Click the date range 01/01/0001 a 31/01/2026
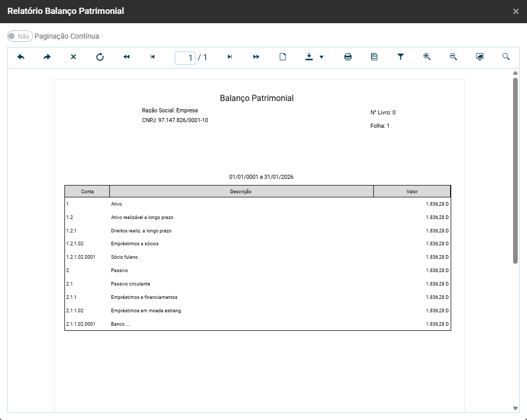The width and height of the screenshot is (527, 420). (x=261, y=177)
